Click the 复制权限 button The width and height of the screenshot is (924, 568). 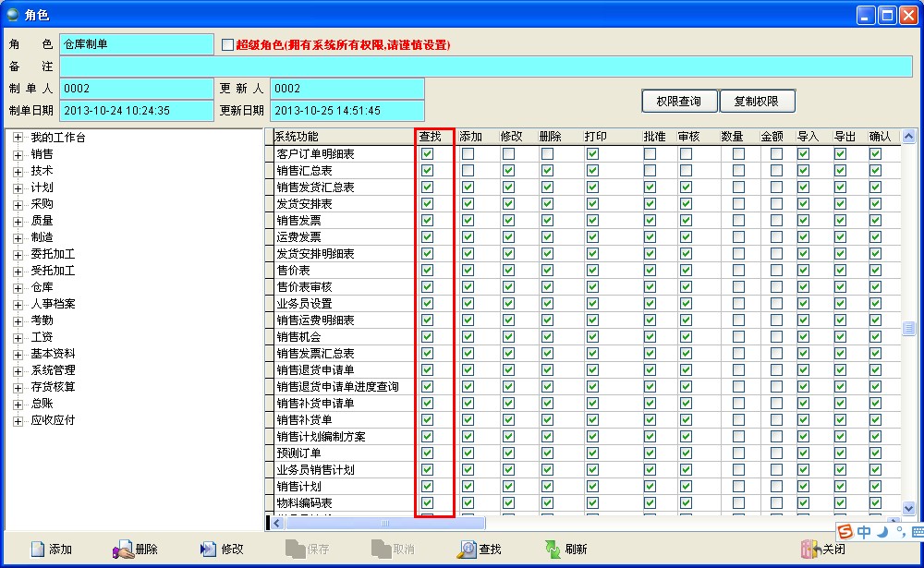click(757, 101)
